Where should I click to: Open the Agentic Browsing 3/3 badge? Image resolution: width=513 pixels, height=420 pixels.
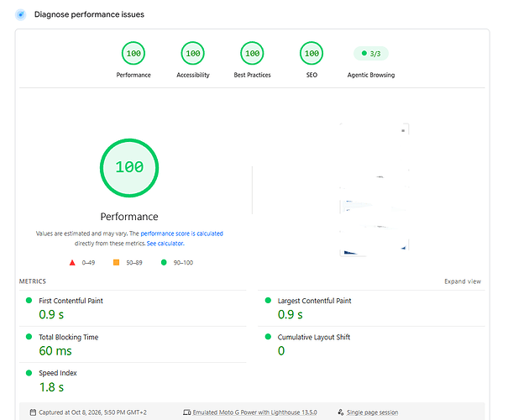(371, 54)
